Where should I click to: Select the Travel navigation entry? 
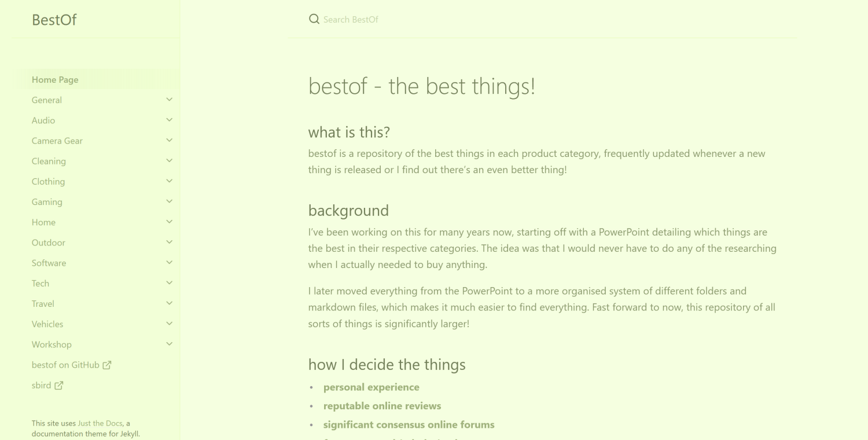(43, 303)
